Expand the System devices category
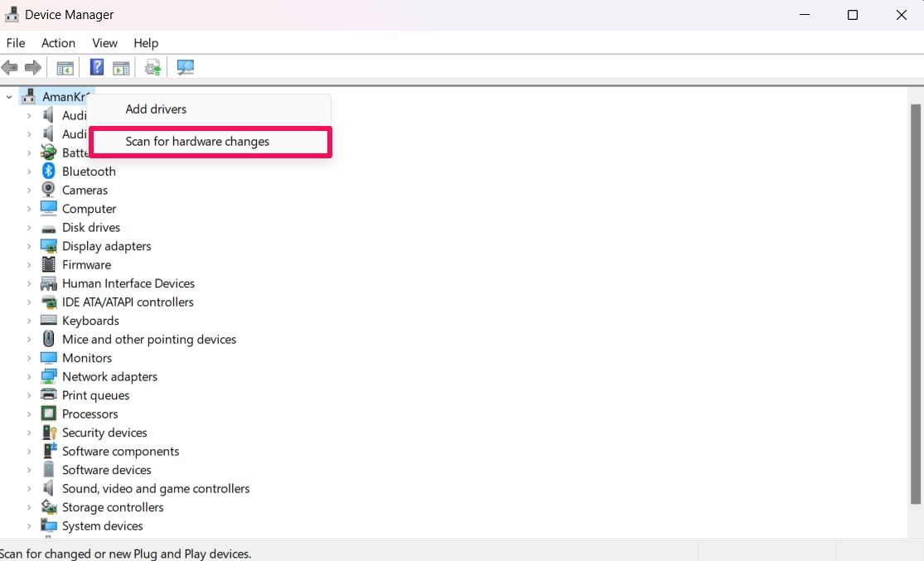Viewport: 924px width, 561px height. point(29,525)
